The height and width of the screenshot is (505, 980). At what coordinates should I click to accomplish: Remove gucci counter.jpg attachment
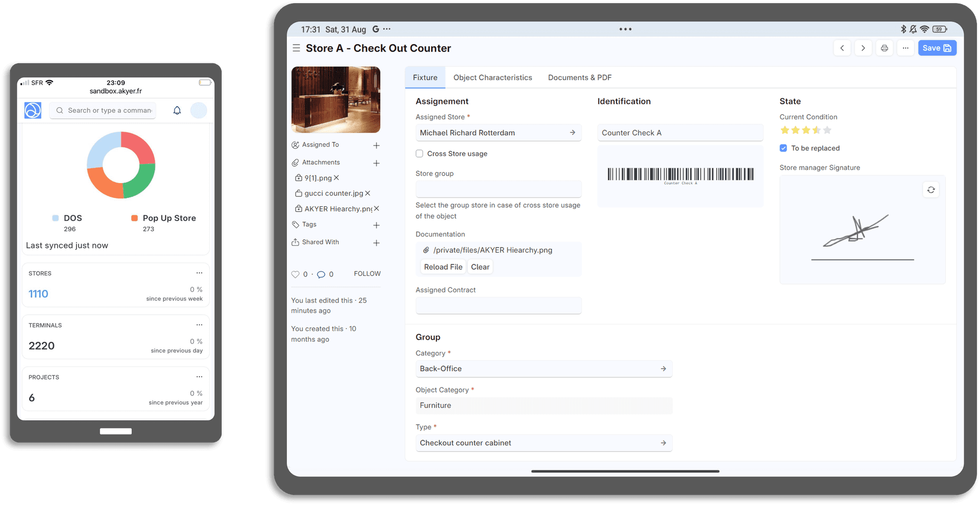coord(367,193)
